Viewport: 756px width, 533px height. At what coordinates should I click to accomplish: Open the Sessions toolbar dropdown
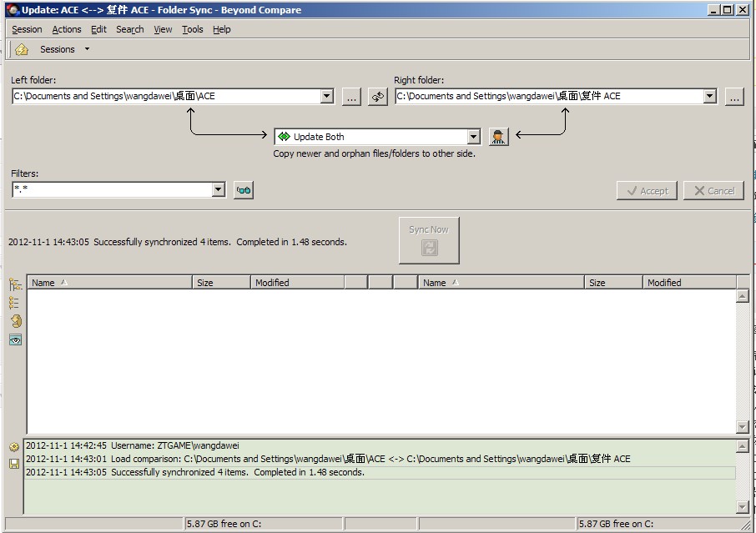pos(87,49)
